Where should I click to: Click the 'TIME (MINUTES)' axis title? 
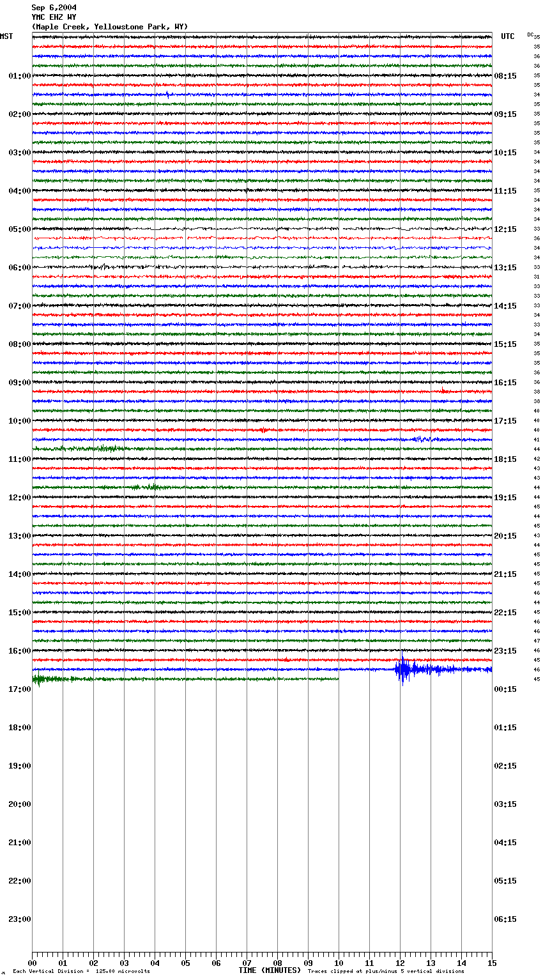270,970
